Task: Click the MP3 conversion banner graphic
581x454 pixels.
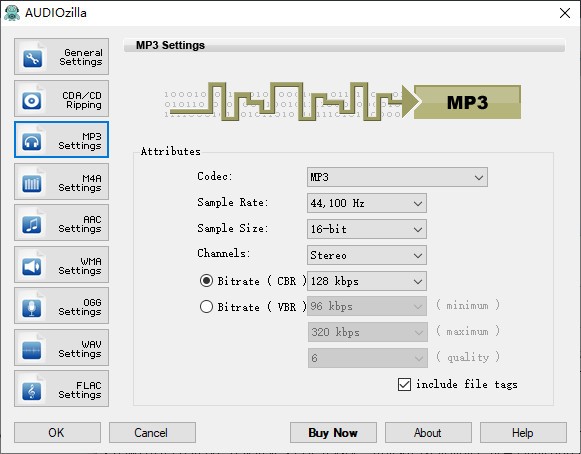Action: pos(342,101)
